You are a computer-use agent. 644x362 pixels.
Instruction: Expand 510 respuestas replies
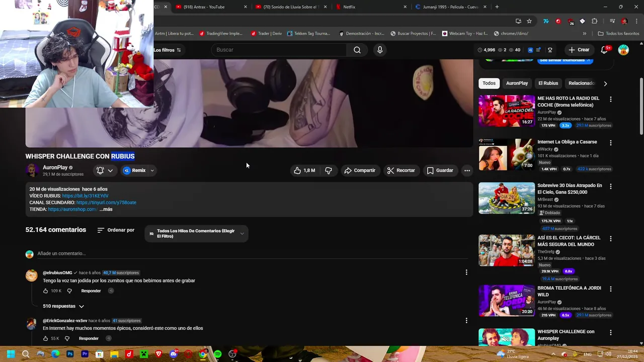pos(63,306)
